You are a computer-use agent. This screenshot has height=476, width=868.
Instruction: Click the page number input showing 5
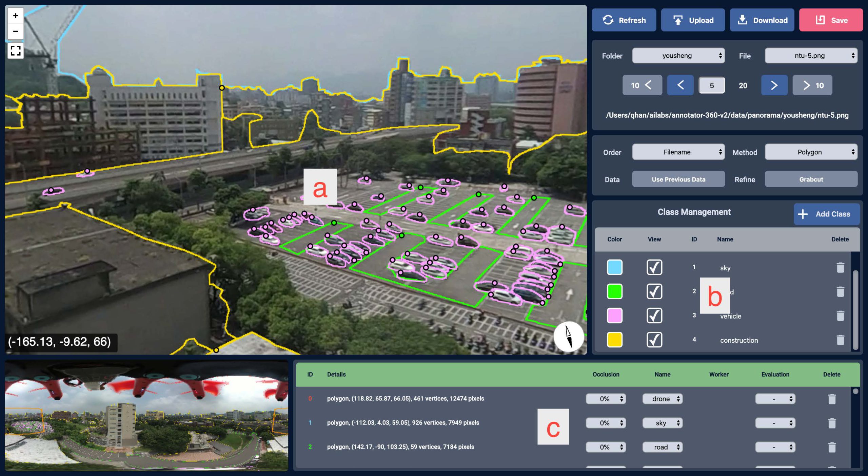pos(712,85)
